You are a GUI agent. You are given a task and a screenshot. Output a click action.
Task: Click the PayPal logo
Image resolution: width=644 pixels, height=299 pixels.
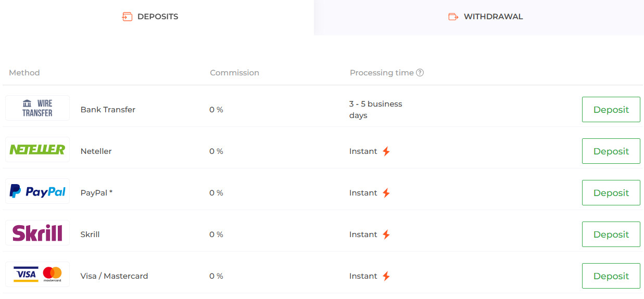point(37,191)
